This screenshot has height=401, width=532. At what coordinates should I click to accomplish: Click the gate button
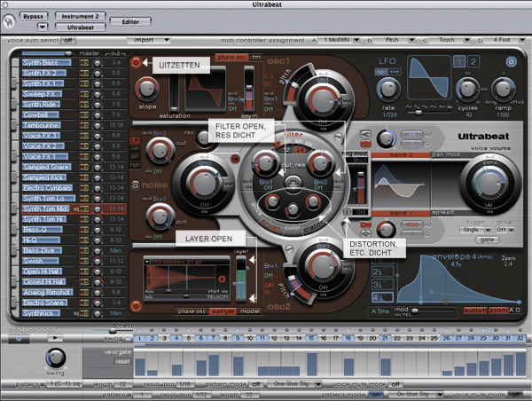[x=487, y=240]
